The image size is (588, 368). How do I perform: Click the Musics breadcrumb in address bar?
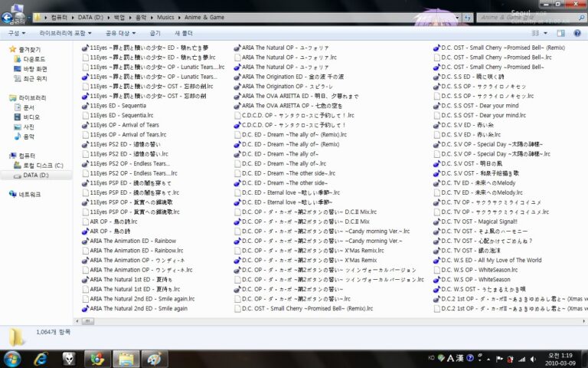point(165,18)
